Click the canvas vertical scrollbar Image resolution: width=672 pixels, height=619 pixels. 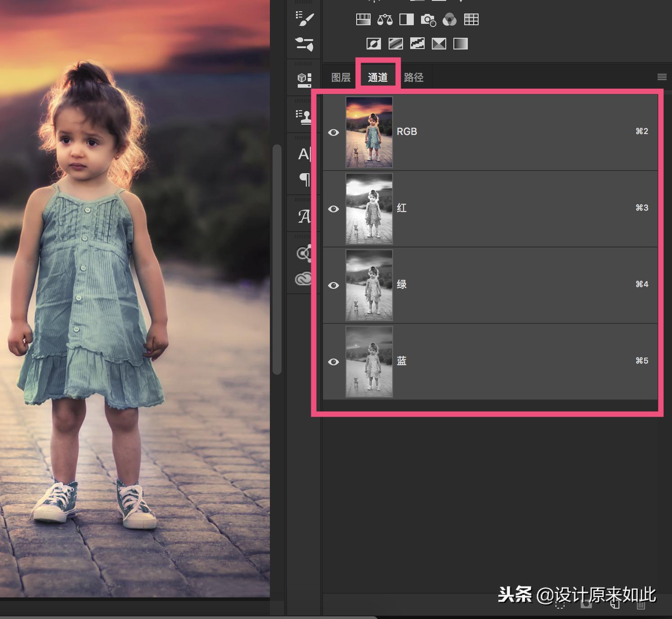[x=277, y=259]
